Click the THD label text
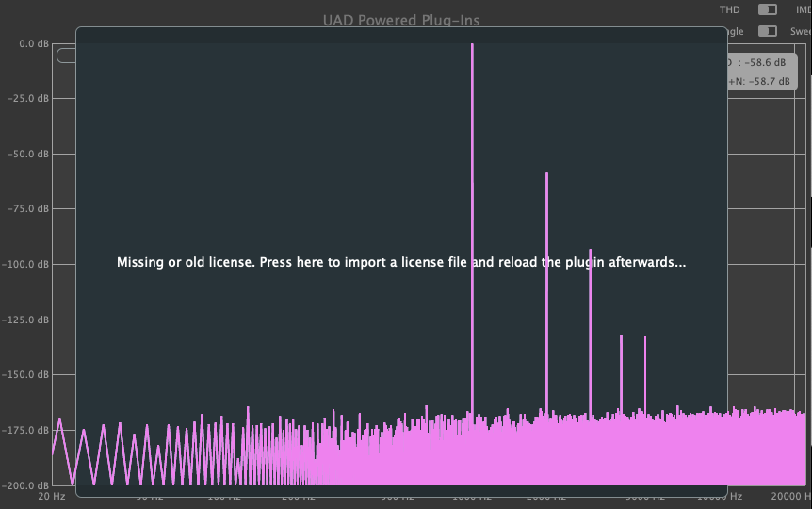This screenshot has height=509, width=812. pos(730,9)
